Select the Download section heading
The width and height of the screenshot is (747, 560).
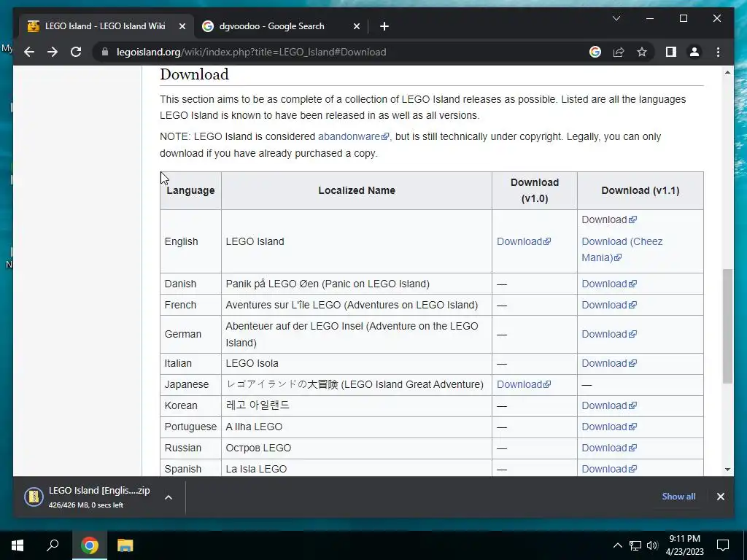(x=194, y=74)
